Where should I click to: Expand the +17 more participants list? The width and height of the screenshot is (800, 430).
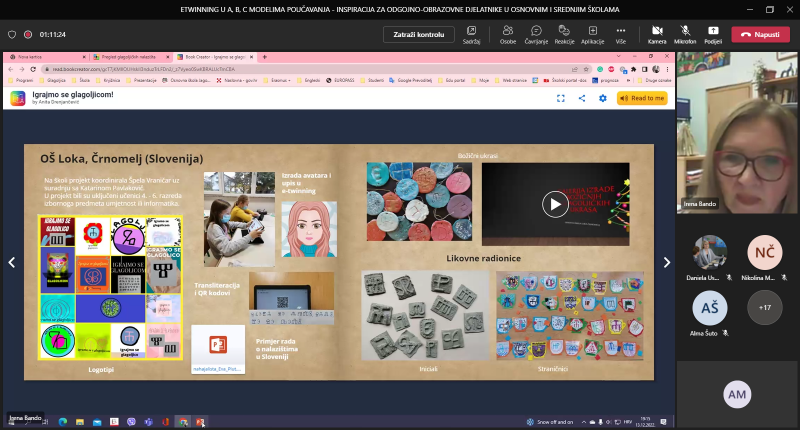pos(765,307)
